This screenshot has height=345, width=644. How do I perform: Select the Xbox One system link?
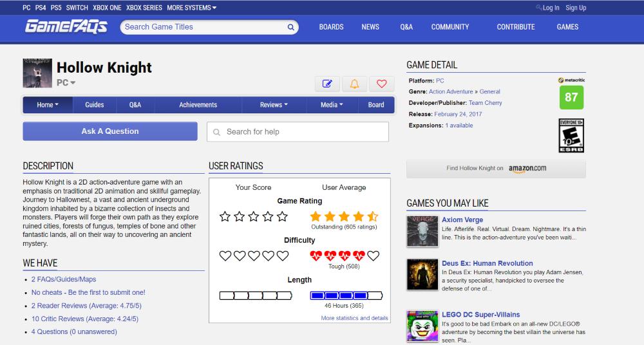click(x=107, y=7)
